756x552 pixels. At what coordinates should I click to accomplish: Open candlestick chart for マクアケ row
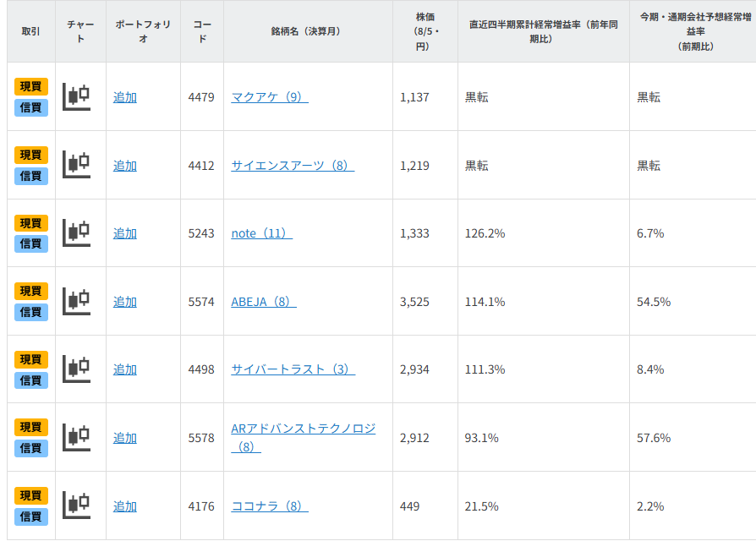point(77,96)
